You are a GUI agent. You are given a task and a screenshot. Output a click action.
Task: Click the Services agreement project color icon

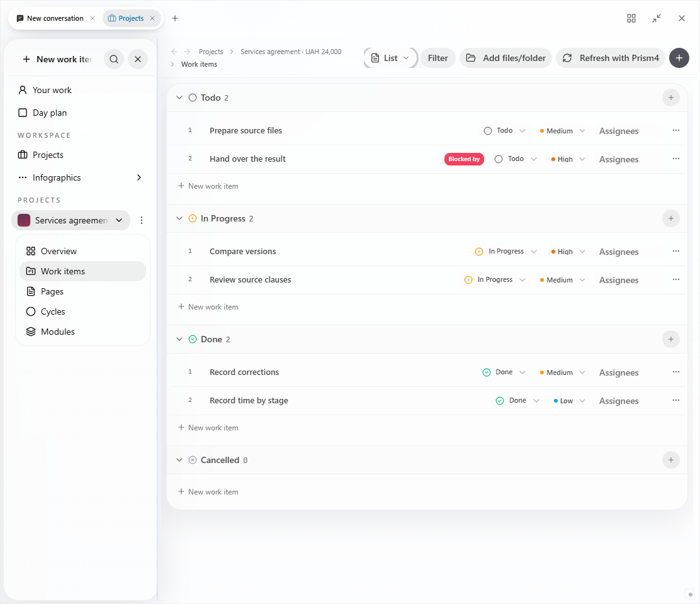point(24,220)
